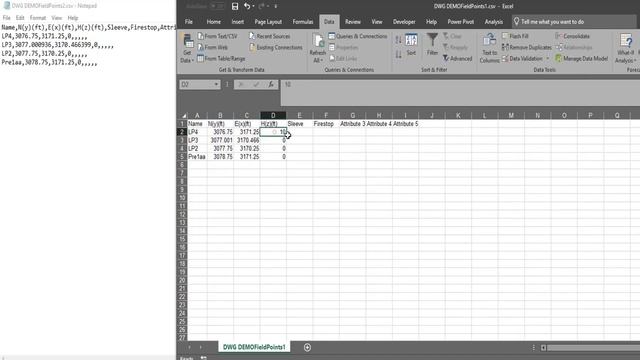The image size is (640, 360).
Task: Open Existing Connections
Action: [276, 47]
